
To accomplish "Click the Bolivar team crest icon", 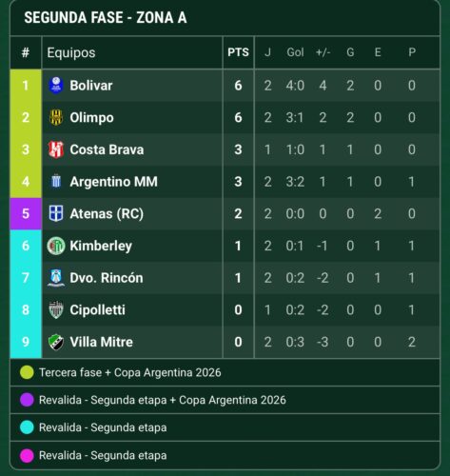I will tap(56, 86).
